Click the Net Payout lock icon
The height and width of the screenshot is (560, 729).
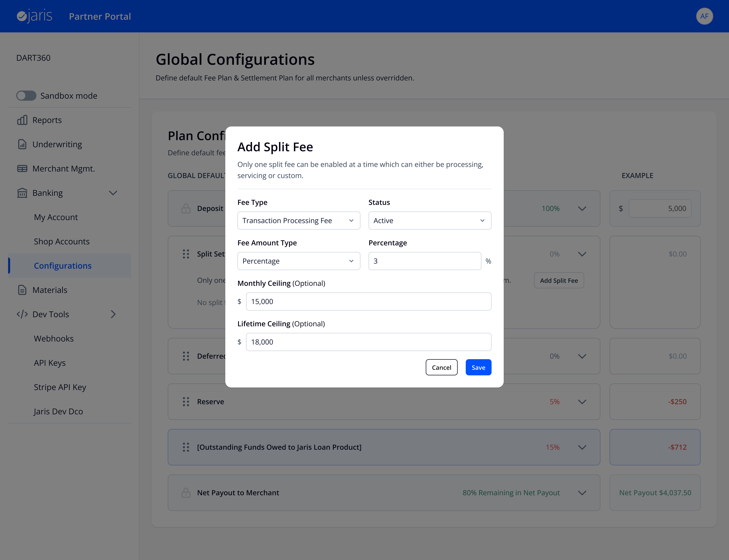(x=186, y=493)
